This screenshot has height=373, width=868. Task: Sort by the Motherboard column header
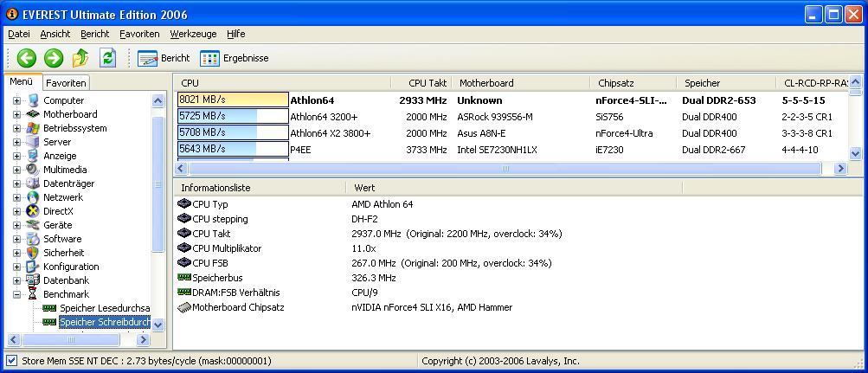click(521, 83)
